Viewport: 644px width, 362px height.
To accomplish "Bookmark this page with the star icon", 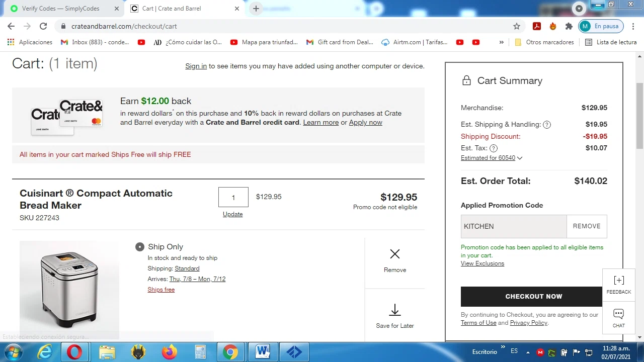I will point(517,26).
